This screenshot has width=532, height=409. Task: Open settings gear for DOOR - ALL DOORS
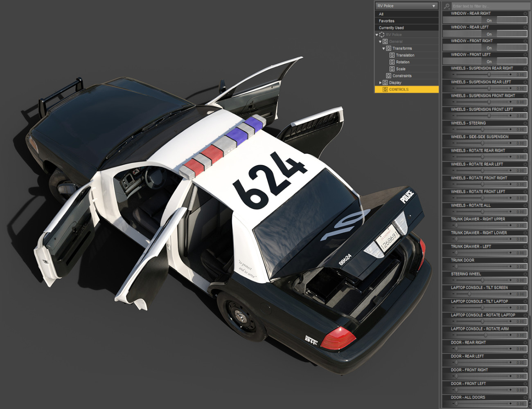tap(525, 397)
